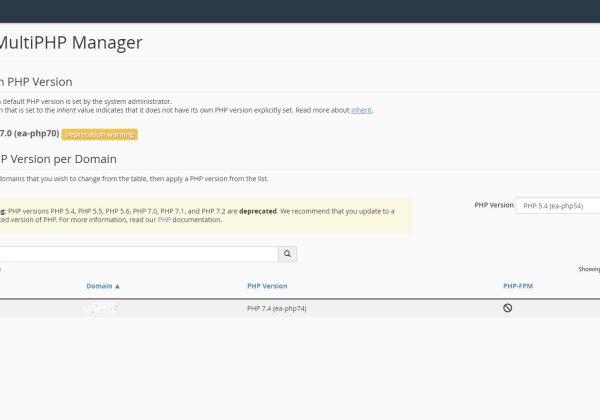
Task: Open the PHP Version dropdown
Action: 558,206
